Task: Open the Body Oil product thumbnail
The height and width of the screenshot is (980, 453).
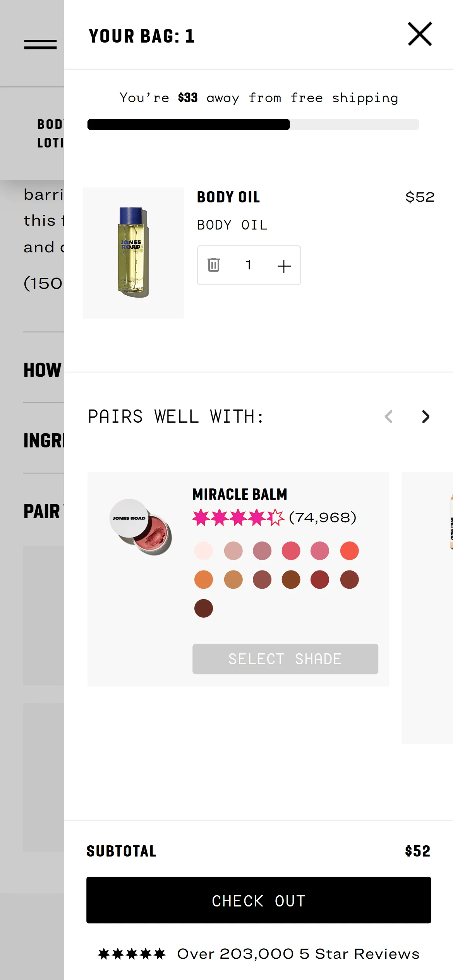Action: click(134, 253)
